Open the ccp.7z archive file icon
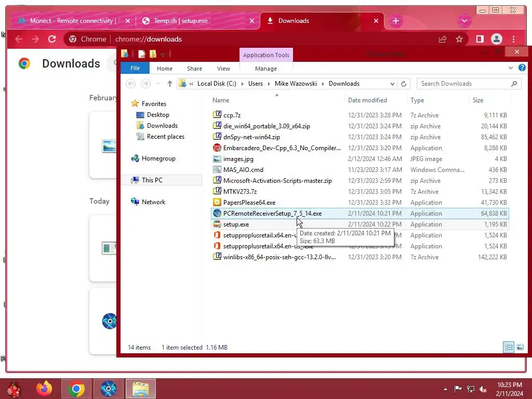The height and width of the screenshot is (399, 532). tap(217, 115)
